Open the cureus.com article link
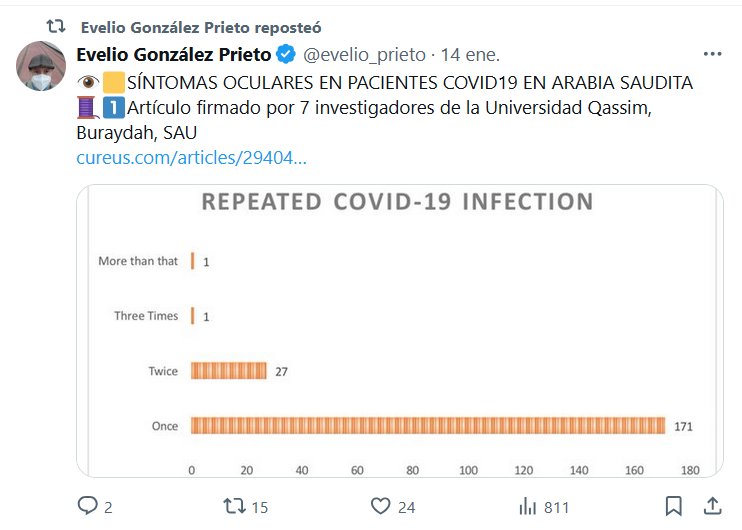Image resolution: width=742 pixels, height=530 pixels. 191,158
